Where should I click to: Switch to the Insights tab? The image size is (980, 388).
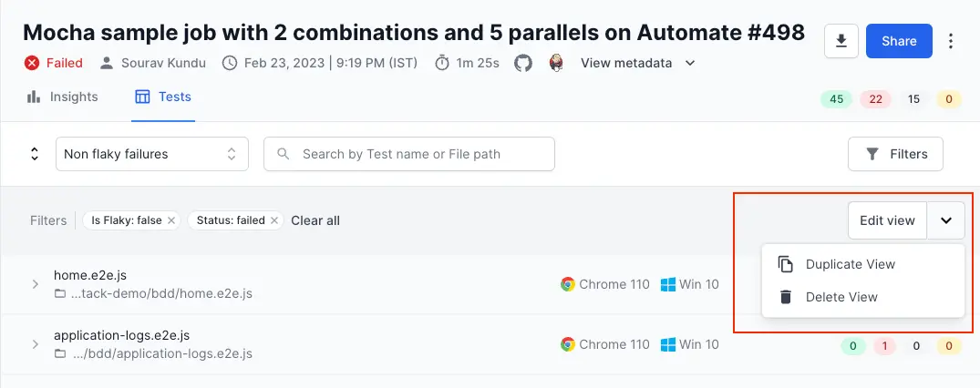coord(62,97)
